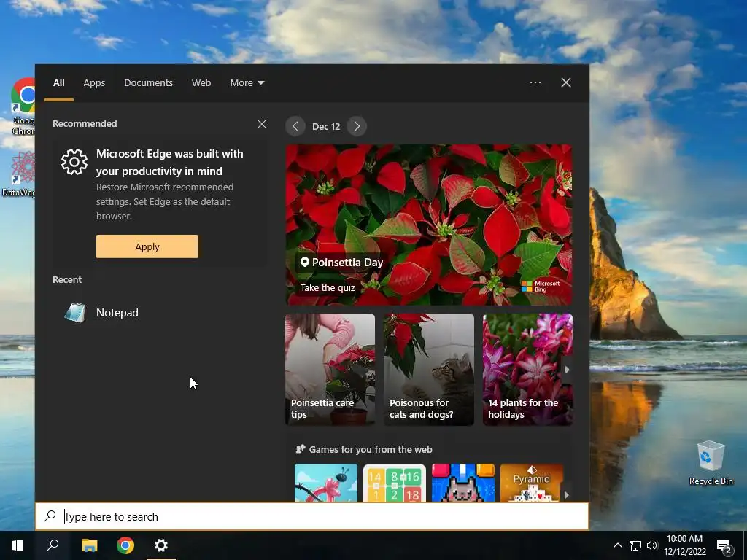Select Recycle Bin on the desktop
747x560 pixels.
coord(711,463)
